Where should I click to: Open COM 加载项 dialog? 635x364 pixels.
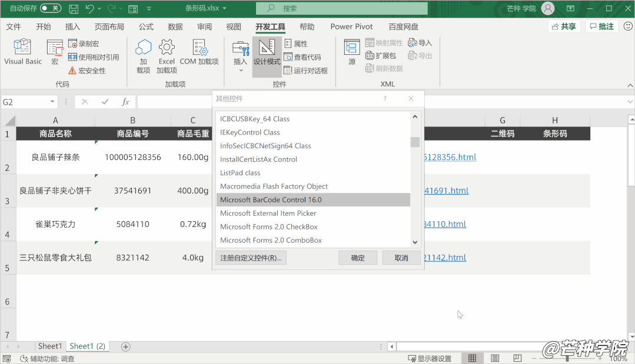click(x=199, y=53)
